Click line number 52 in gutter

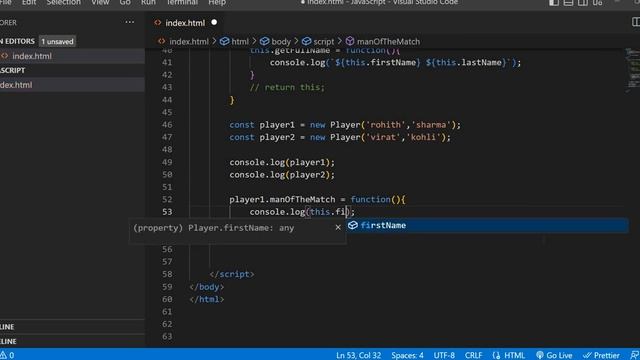[x=167, y=199]
